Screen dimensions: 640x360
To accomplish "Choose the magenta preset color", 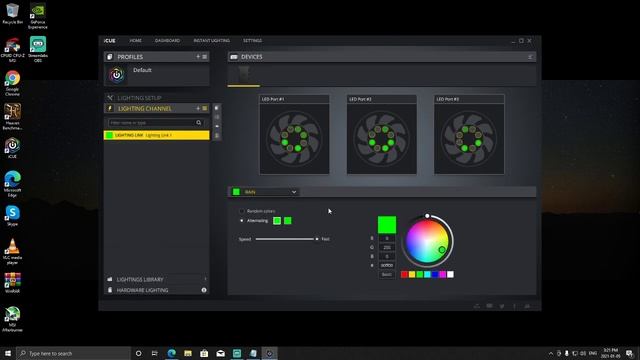I will pos(443,274).
